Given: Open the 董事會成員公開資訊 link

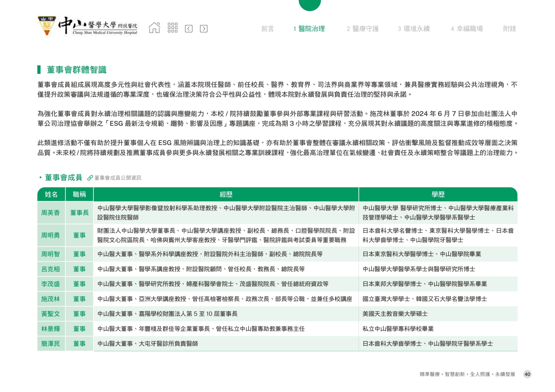Looking at the screenshot, I should tap(118, 178).
